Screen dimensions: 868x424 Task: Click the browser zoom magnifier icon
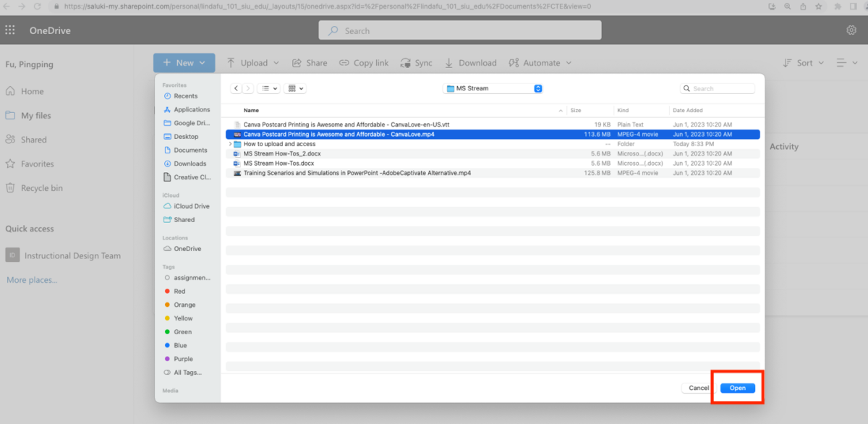point(789,6)
